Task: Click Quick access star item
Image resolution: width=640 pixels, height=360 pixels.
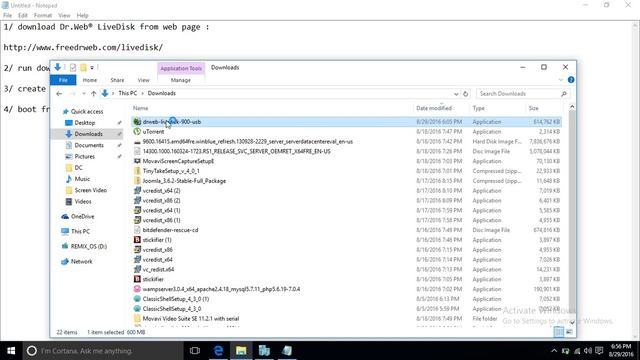Action: [x=87, y=111]
